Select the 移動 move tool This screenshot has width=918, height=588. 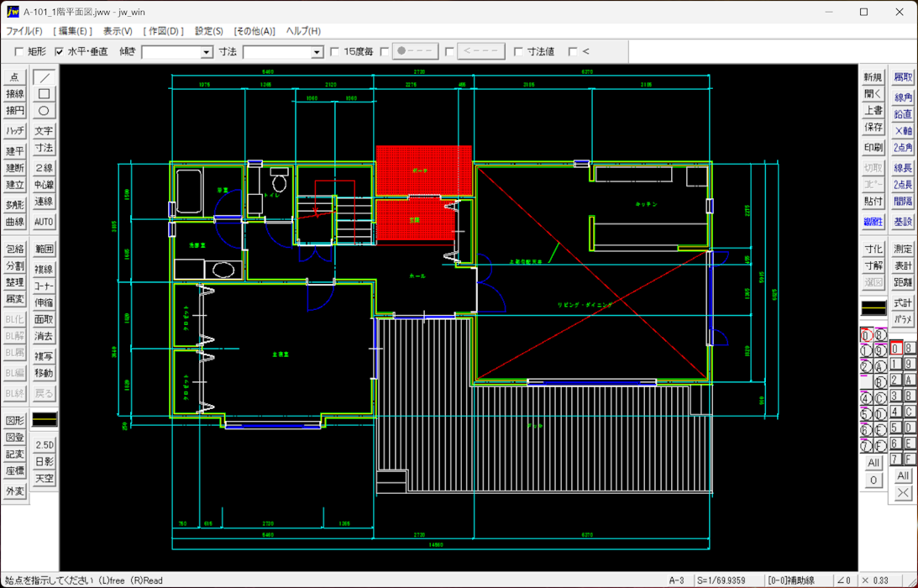pos(44,373)
